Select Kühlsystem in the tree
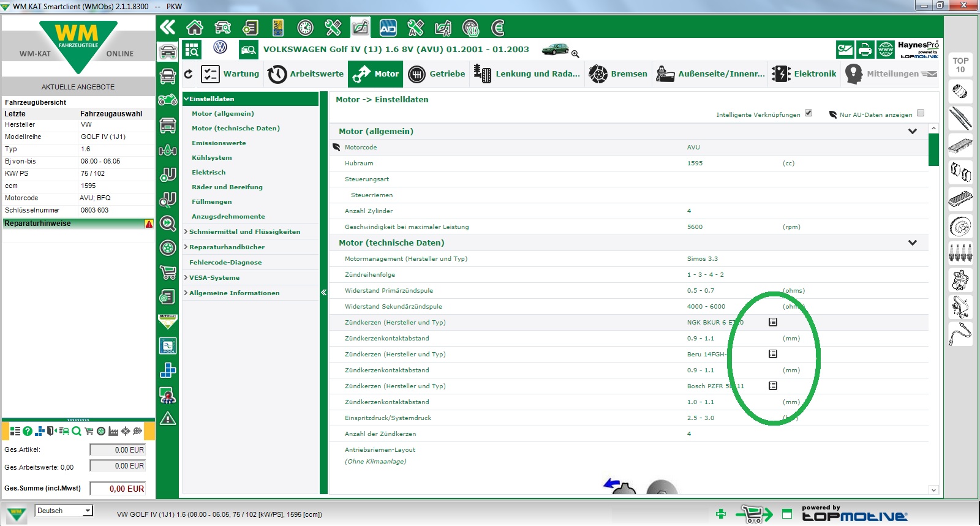The width and height of the screenshot is (980, 526). pos(212,157)
